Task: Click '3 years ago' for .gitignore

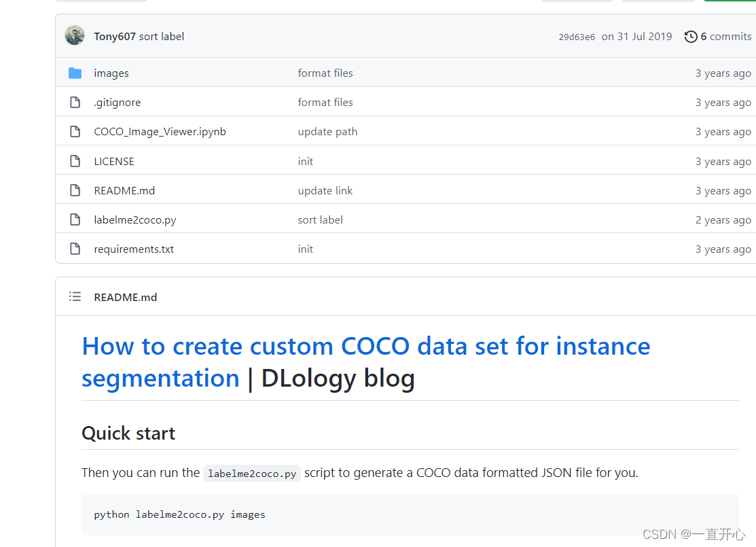Action: coord(723,103)
